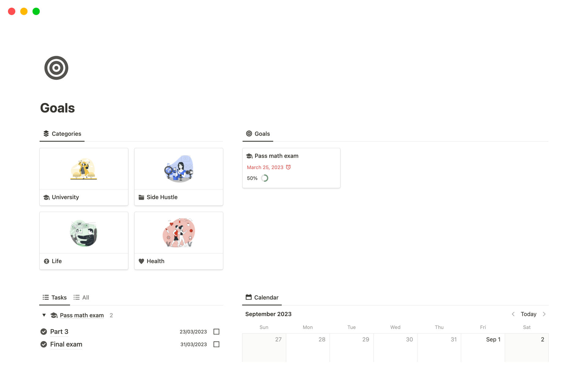Image resolution: width=588 pixels, height=368 pixels.
Task: Click the check circle icon beside Final exam
Action: (44, 344)
